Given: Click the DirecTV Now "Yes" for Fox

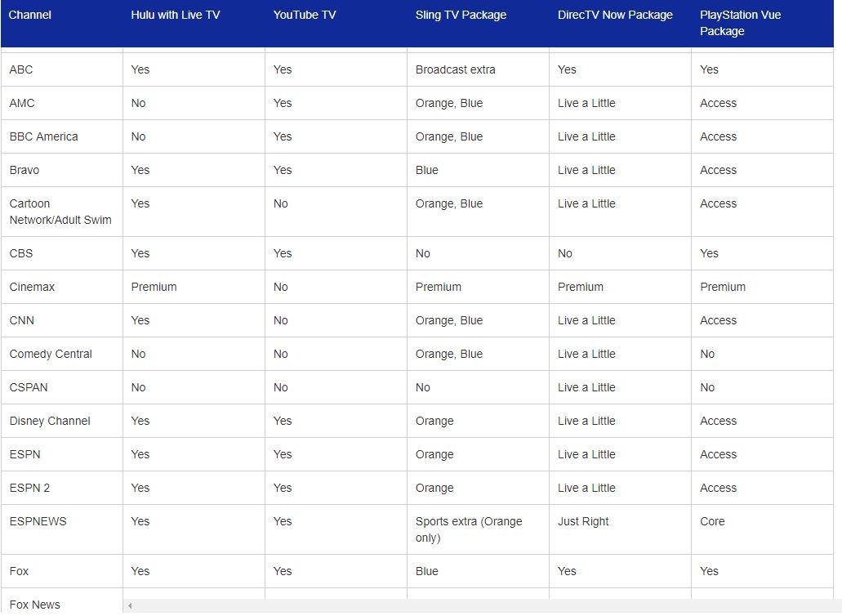Looking at the screenshot, I should click(x=567, y=571).
